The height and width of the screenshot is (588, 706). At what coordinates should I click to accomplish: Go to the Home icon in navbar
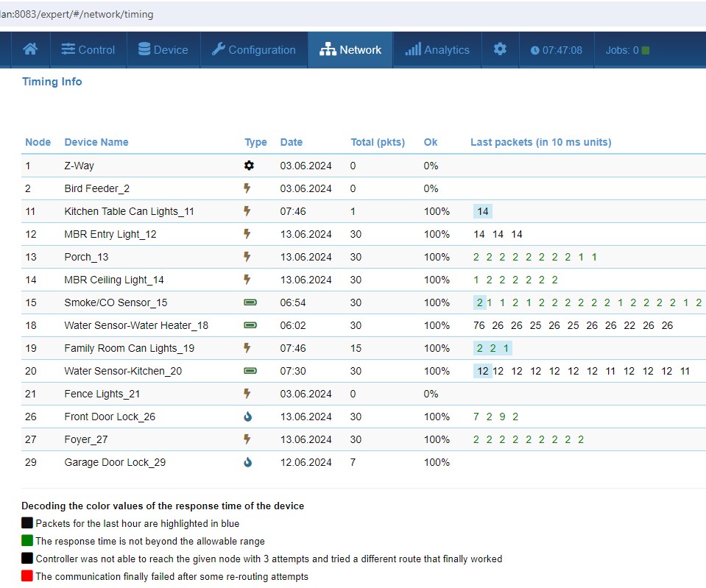click(x=30, y=49)
